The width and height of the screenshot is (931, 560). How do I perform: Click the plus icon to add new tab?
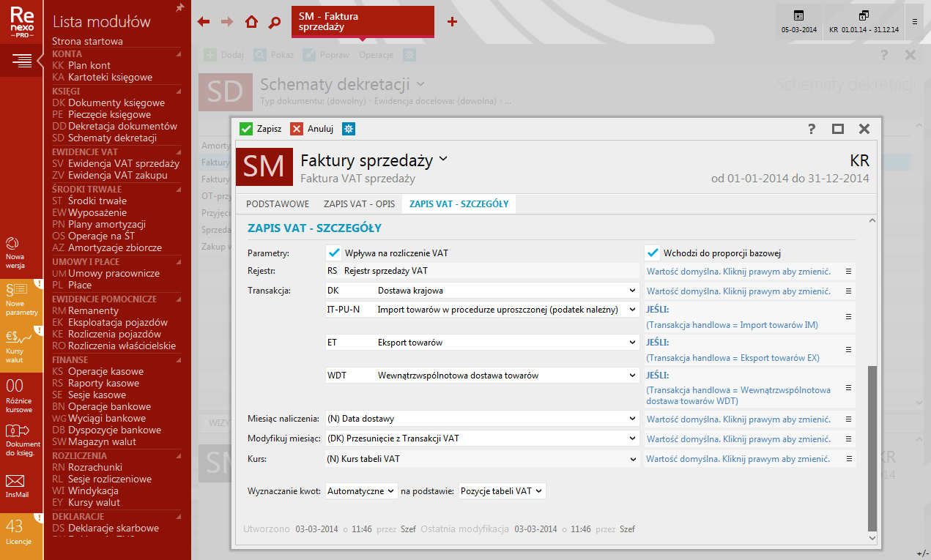pyautogui.click(x=452, y=22)
